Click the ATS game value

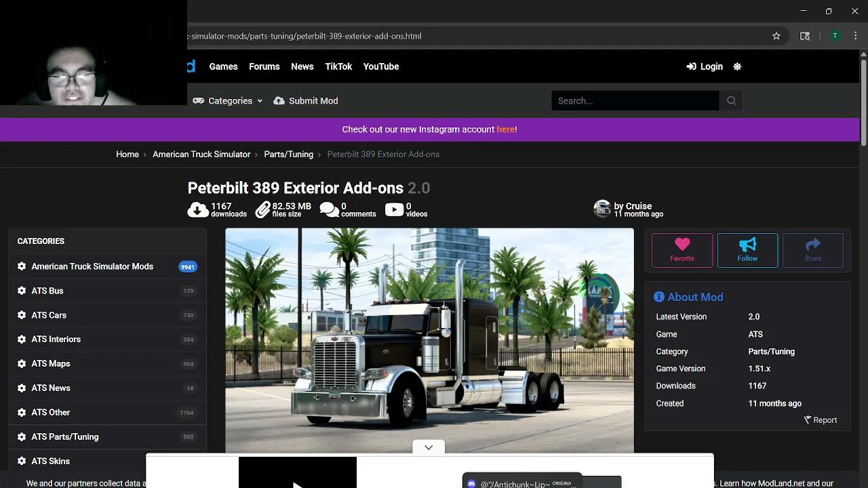(x=755, y=334)
